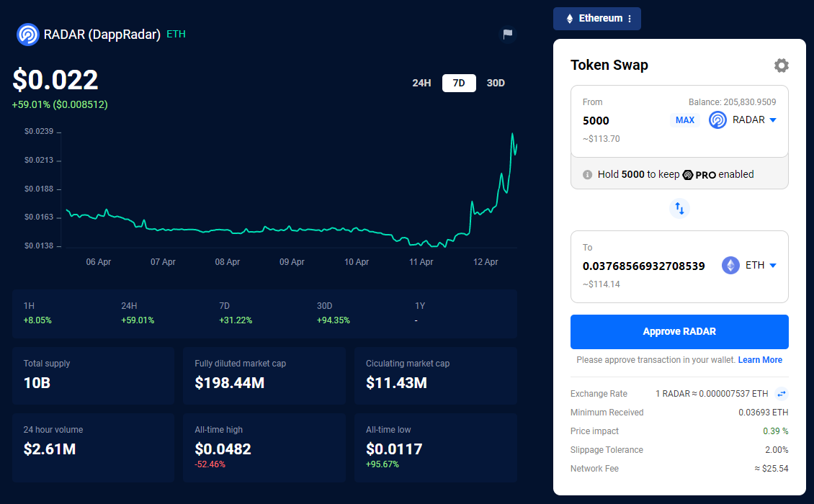
Task: Switch chart to 24H range
Action: point(421,83)
